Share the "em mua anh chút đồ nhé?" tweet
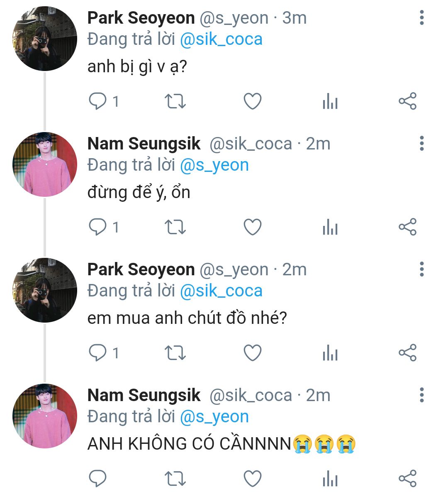This screenshot has width=448, height=497. pyautogui.click(x=407, y=353)
